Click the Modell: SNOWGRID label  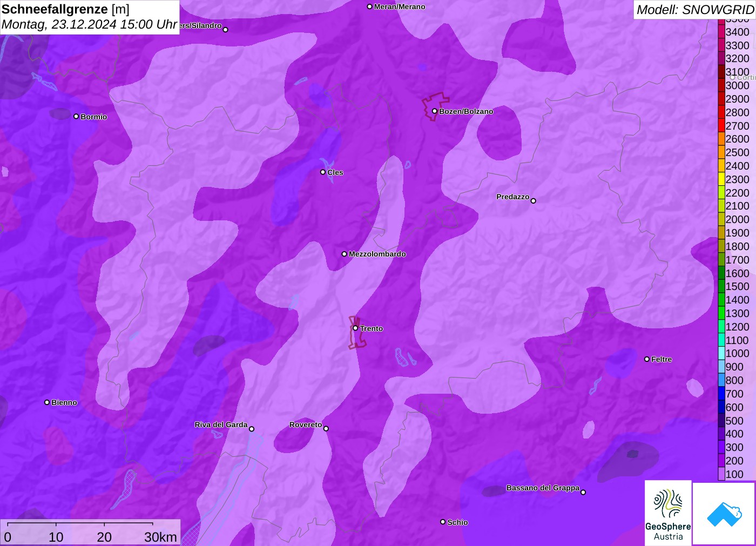pyautogui.click(x=695, y=9)
